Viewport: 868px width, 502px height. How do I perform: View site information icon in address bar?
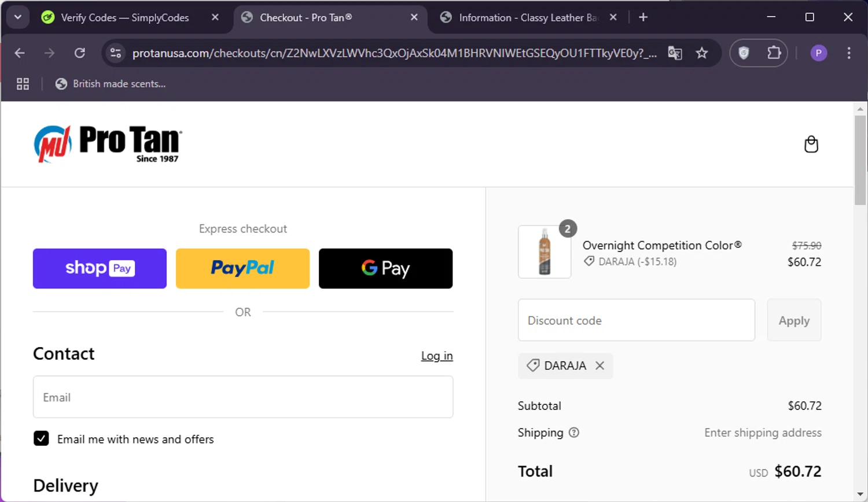point(116,53)
